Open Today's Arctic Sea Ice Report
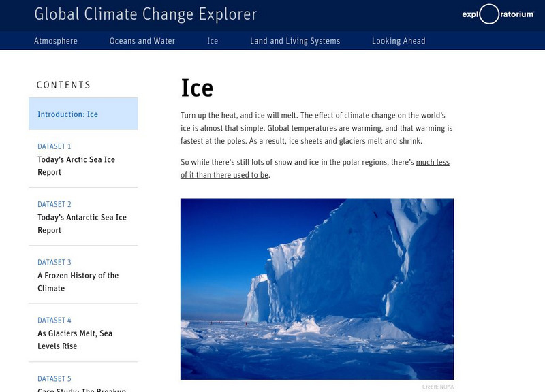Image resolution: width=545 pixels, height=392 pixels. pyautogui.click(x=76, y=166)
